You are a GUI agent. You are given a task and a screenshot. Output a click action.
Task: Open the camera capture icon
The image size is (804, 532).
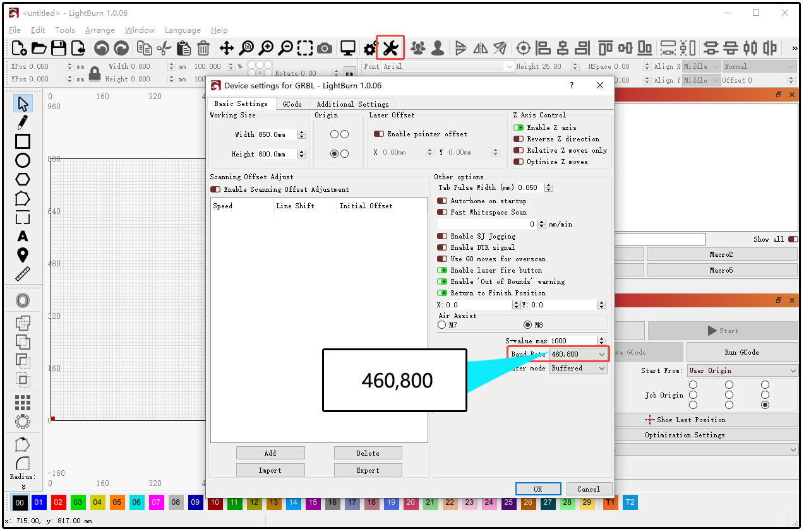click(325, 48)
